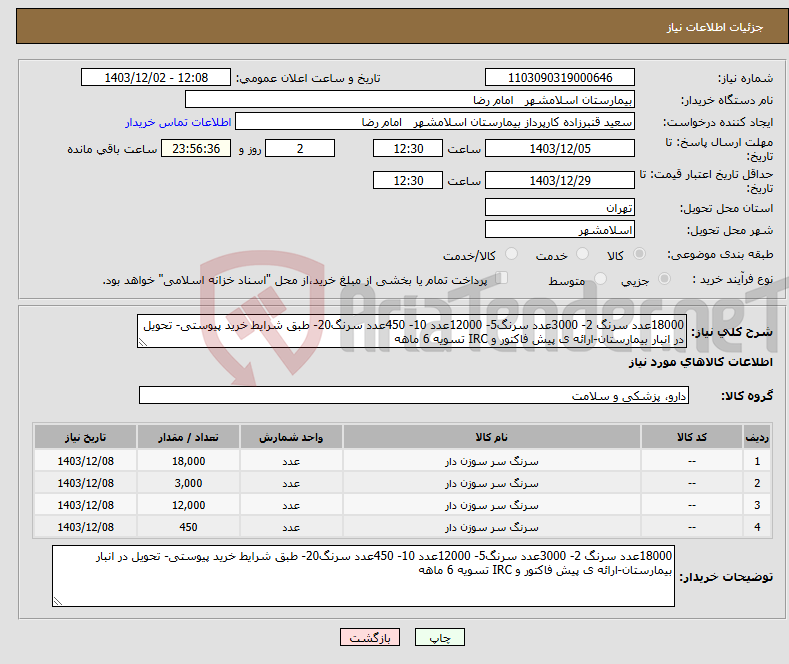
Task: Toggle the Islamic treasury payment checkbox
Action: pyautogui.click(x=502, y=278)
